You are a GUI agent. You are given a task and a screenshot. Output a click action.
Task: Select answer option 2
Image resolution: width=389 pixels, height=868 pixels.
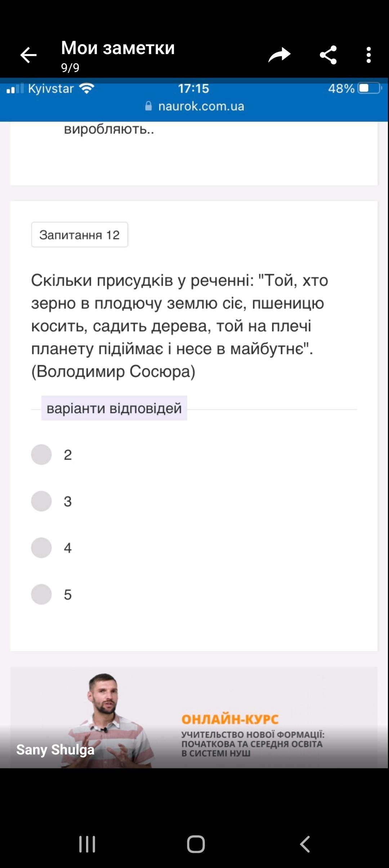tap(41, 454)
